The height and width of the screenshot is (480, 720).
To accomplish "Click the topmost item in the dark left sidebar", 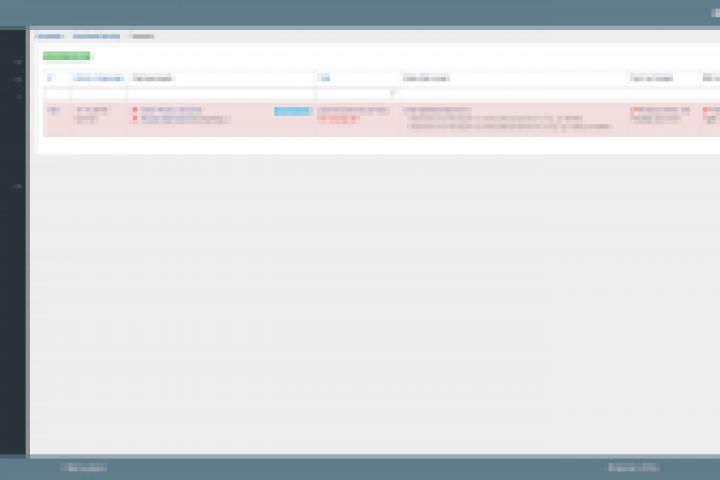I will (x=17, y=62).
